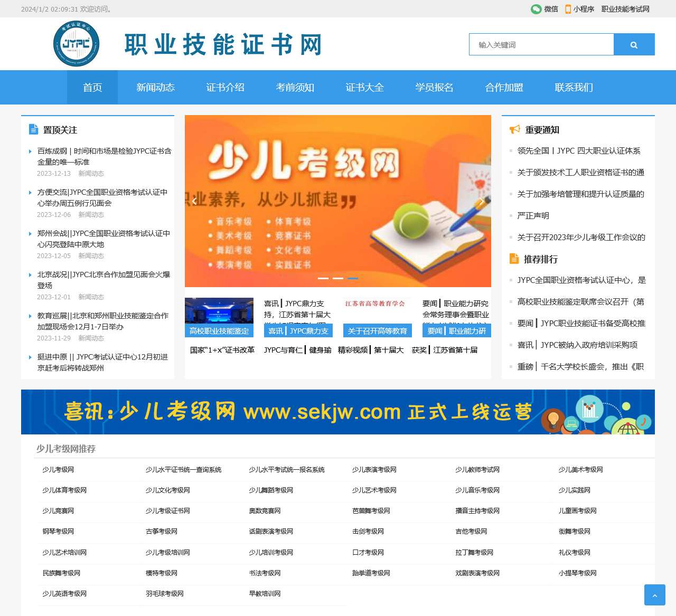Image resolution: width=676 pixels, height=616 pixels.
Task: Select 考前须知 in the navigation bar
Action: click(295, 88)
